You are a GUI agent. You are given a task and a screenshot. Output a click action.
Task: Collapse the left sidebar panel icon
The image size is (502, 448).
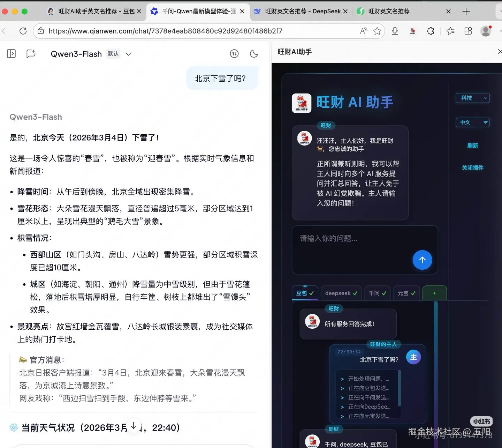(11, 54)
